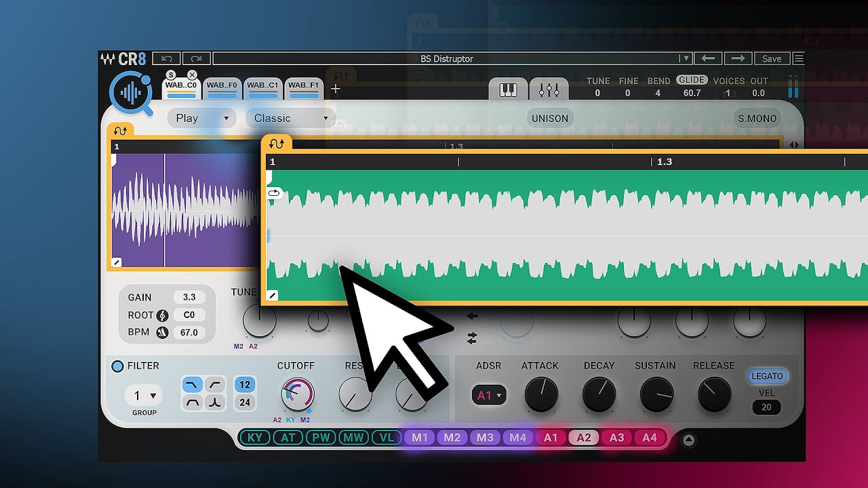Click the GAIN value 3.3 field
This screenshot has height=488, width=868.
point(189,298)
